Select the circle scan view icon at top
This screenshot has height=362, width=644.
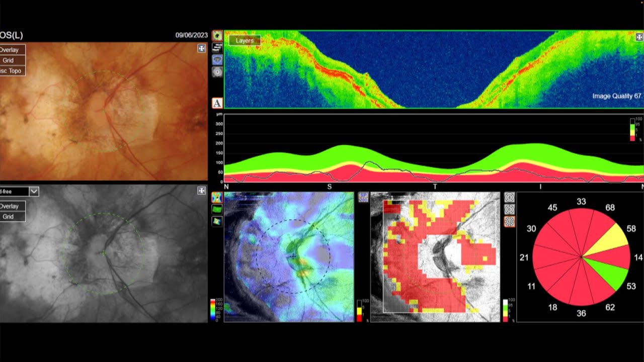[x=217, y=36]
